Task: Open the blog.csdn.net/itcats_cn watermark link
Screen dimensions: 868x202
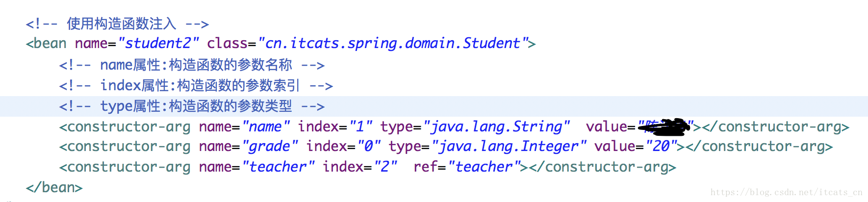Action: [786, 193]
